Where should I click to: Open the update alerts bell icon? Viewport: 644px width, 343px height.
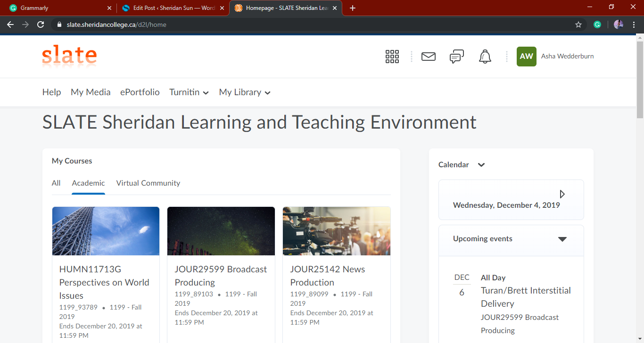485,57
